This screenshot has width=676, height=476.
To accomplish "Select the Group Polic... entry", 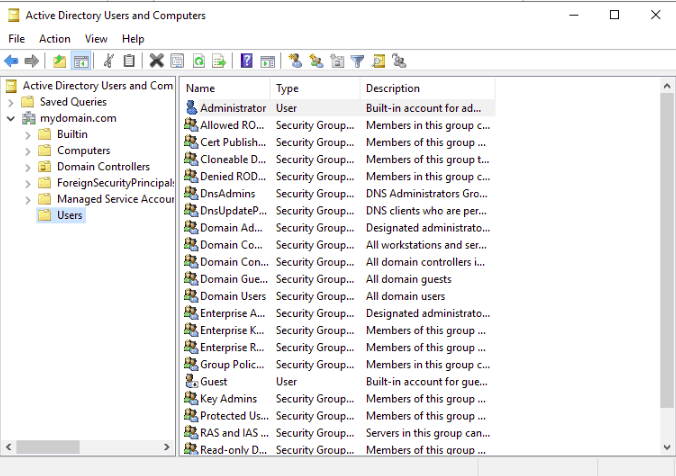I will [x=339, y=364].
